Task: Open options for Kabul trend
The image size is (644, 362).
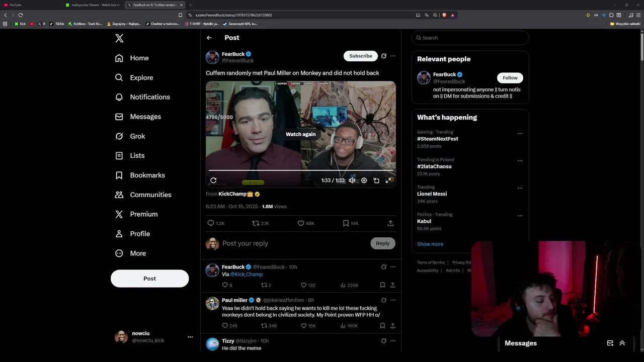Action: 520,216
